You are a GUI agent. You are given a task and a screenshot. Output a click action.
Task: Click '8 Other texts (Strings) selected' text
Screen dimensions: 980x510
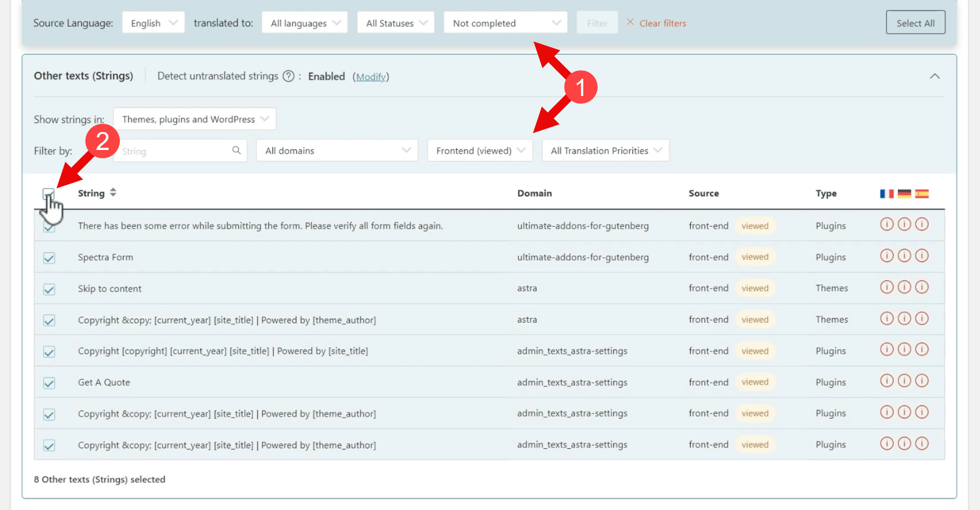(x=100, y=479)
